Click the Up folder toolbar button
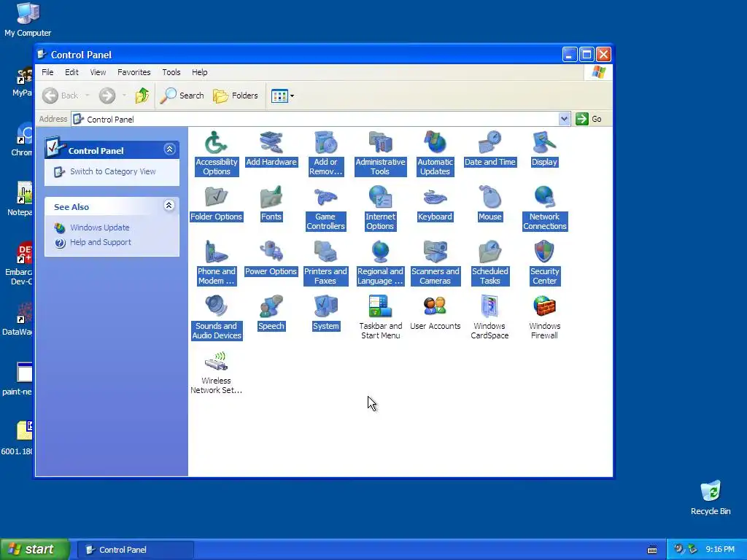The image size is (747, 560). tap(142, 96)
